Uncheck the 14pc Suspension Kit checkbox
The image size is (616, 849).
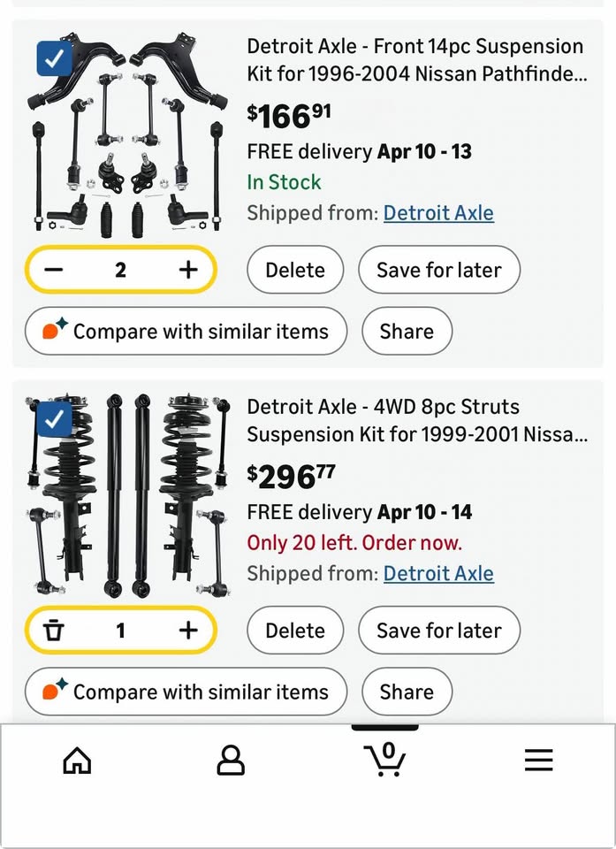pos(54,59)
